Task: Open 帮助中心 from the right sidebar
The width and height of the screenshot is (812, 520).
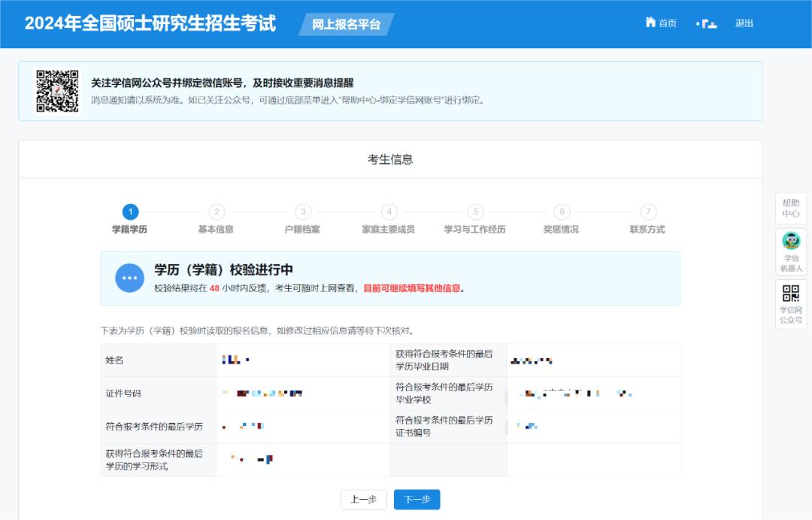Action: pyautogui.click(x=790, y=207)
